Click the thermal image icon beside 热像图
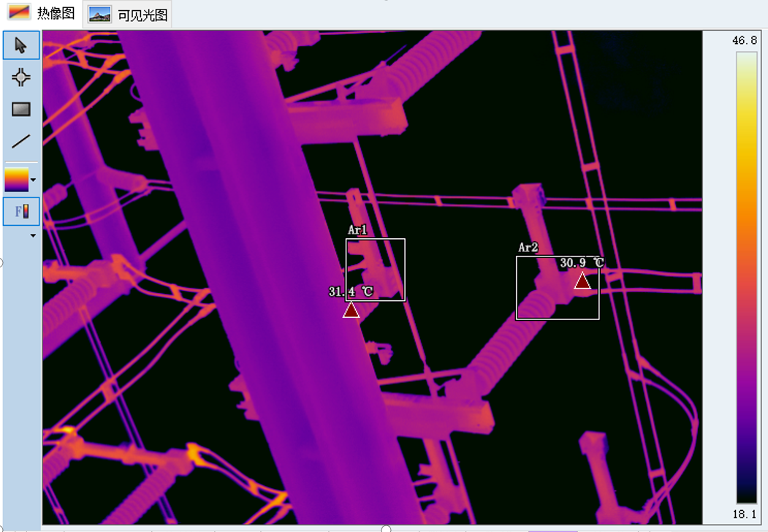This screenshot has width=768, height=532. [18, 13]
